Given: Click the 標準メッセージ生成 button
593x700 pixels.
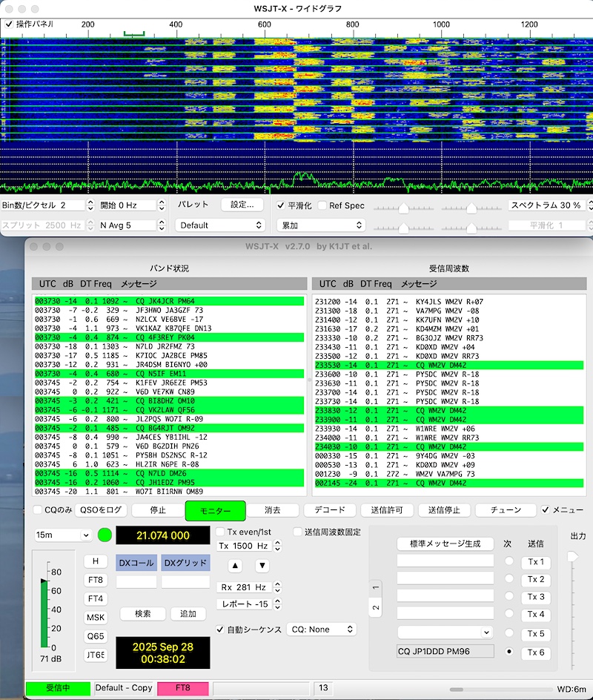Looking at the screenshot, I should tap(445, 544).
